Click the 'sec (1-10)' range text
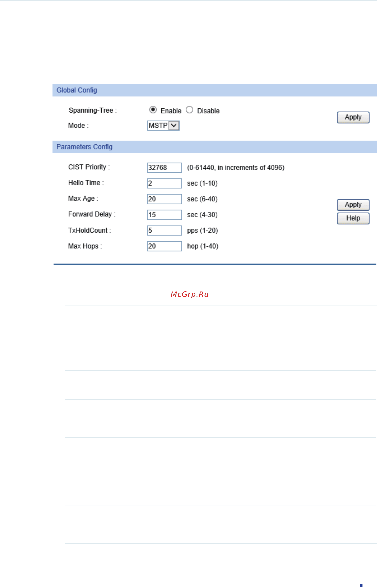The image size is (377, 588). (202, 184)
